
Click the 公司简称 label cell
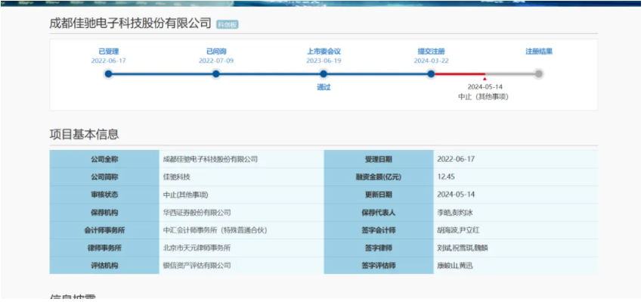(104, 177)
